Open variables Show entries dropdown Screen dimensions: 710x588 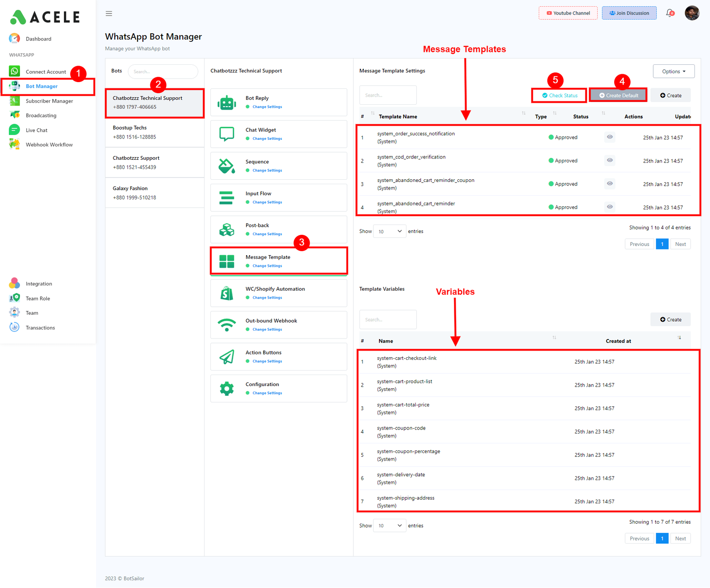pyautogui.click(x=390, y=525)
